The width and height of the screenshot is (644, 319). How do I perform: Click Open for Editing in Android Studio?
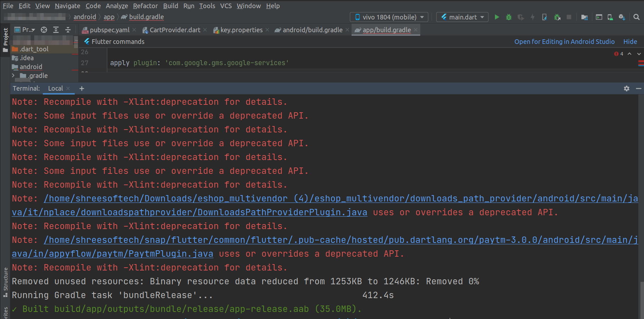[x=564, y=41]
